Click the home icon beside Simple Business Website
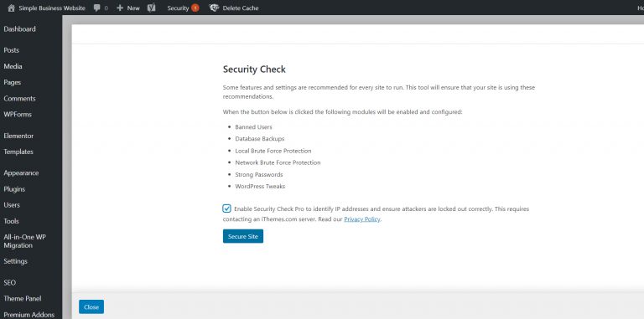Screen dimensions: 644x319 11,8
